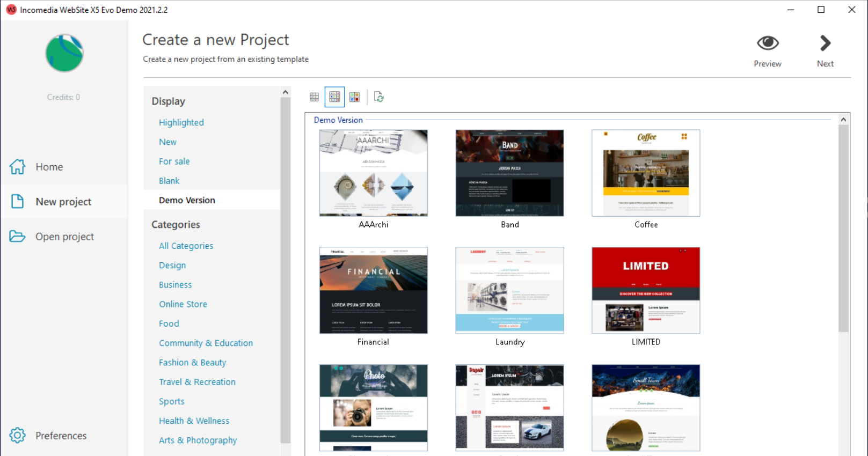The height and width of the screenshot is (456, 868).
Task: Switch to small thumbnails view icon
Action: pos(314,97)
